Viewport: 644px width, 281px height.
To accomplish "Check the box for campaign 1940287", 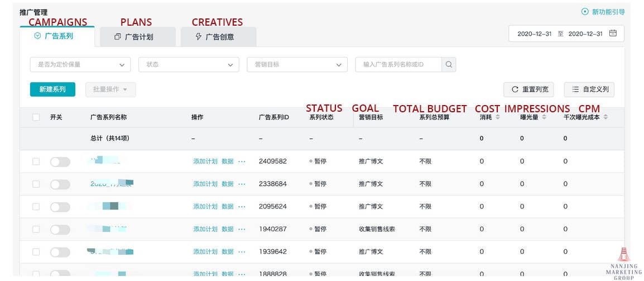I will [x=36, y=229].
